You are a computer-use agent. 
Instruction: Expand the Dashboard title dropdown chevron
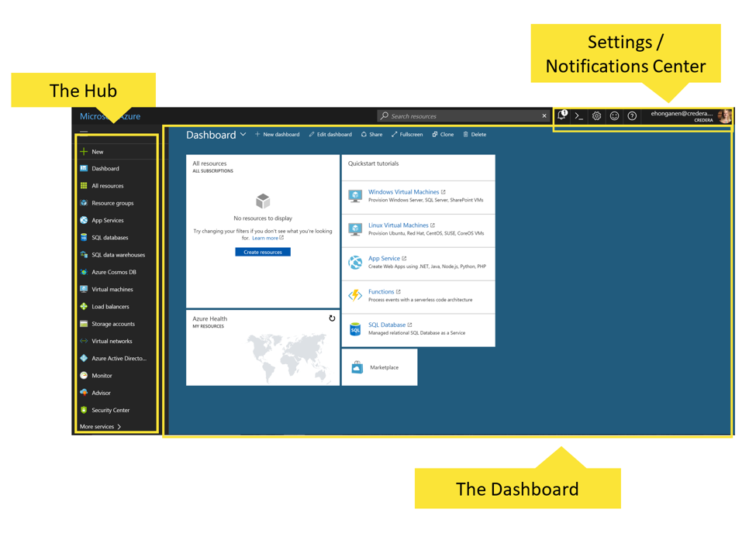coord(243,135)
